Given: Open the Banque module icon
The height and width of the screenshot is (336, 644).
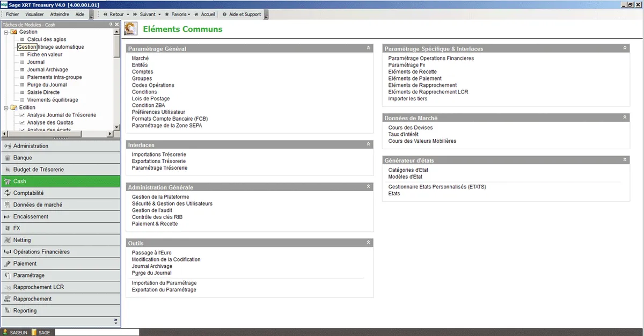Looking at the screenshot, I should [8, 158].
